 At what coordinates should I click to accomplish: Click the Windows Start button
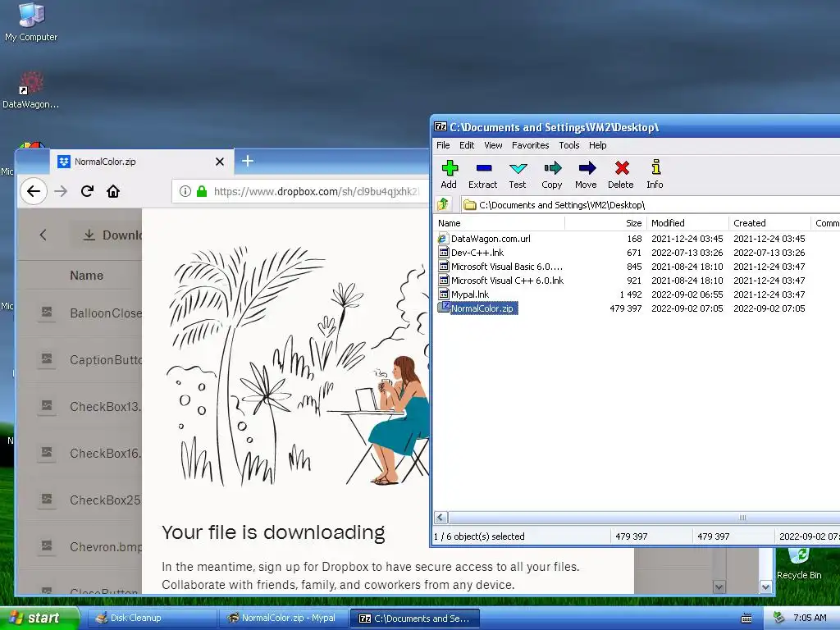click(39, 619)
